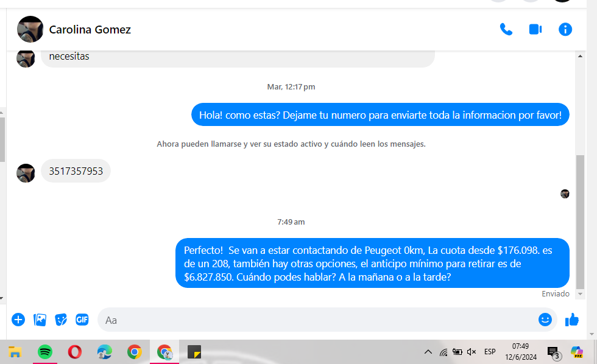
Task: Open the GIF picker
Action: (x=82, y=320)
